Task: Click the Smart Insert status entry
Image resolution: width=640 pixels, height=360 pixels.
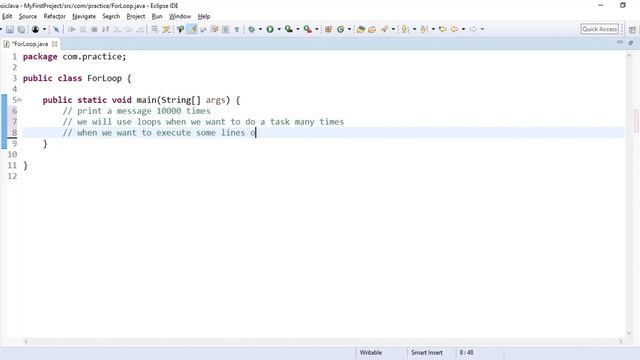Action: (x=427, y=352)
